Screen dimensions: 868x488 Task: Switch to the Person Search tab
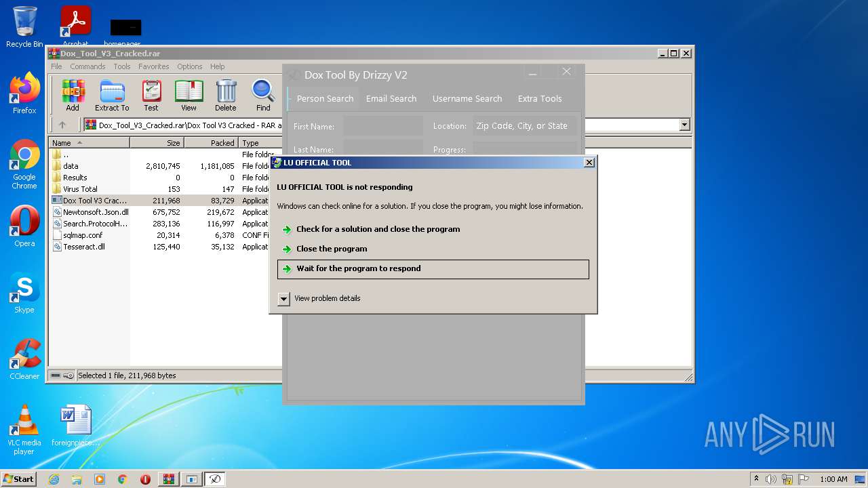click(x=325, y=98)
